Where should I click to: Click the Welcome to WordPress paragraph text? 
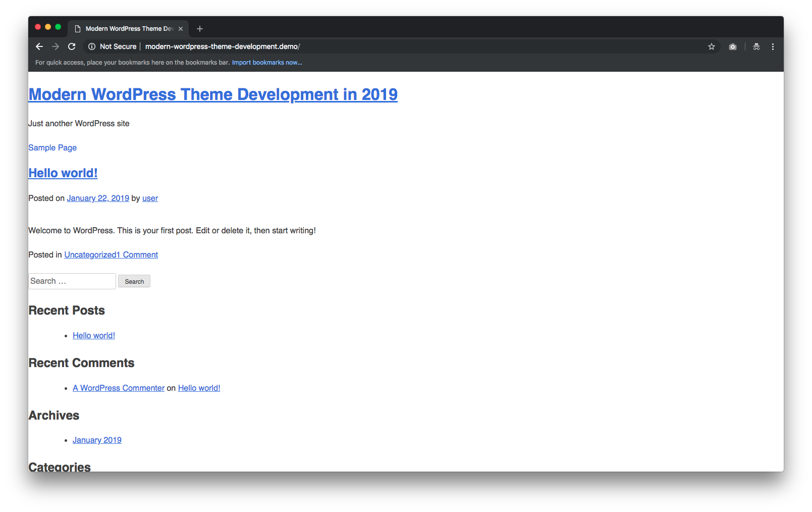172,230
